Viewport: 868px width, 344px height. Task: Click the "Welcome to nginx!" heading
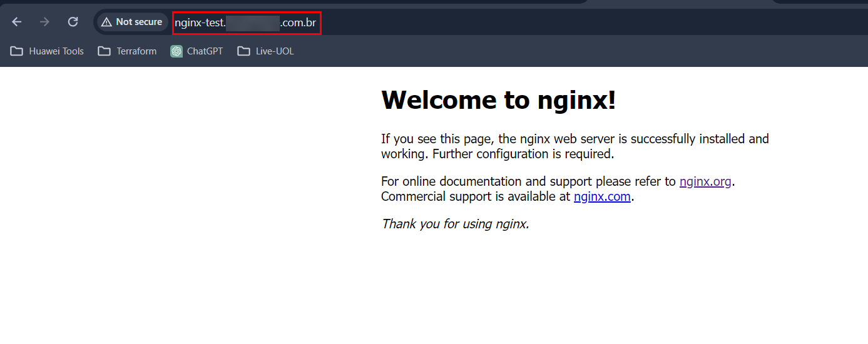point(498,99)
